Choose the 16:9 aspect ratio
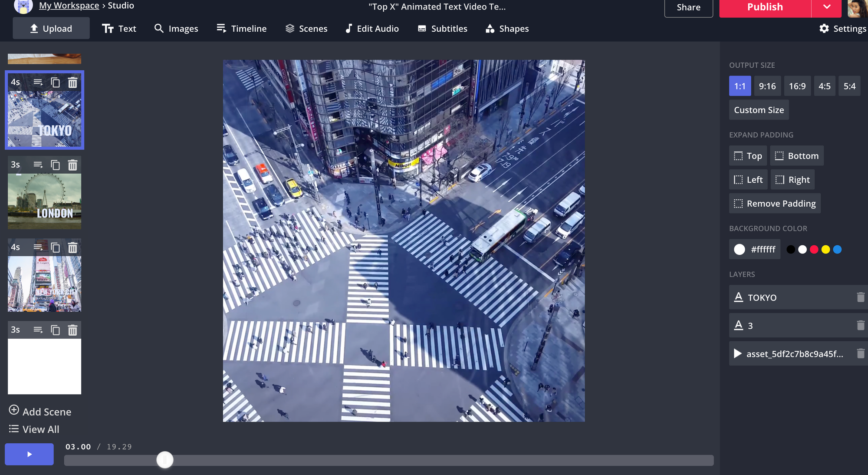The width and height of the screenshot is (868, 475). pyautogui.click(x=797, y=86)
